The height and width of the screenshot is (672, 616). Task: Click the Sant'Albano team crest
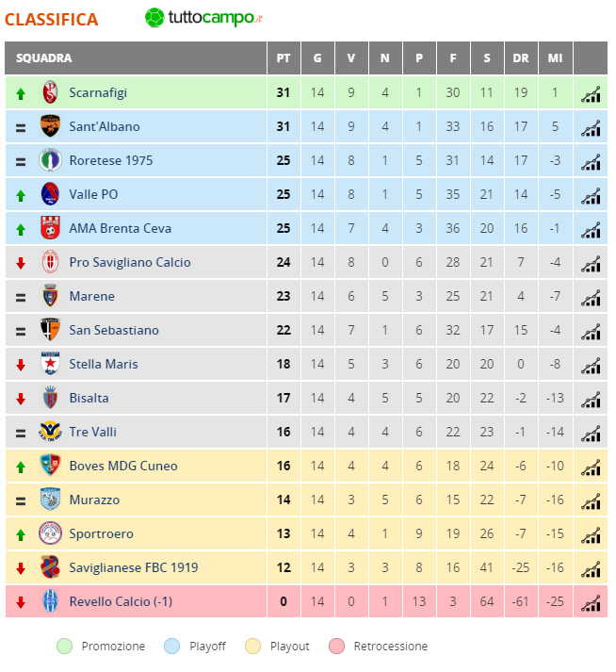[x=50, y=126]
